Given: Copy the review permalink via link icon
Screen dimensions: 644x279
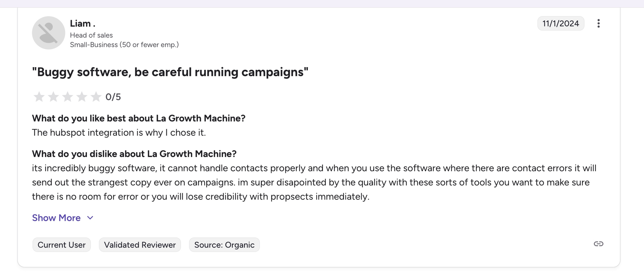Looking at the screenshot, I should (598, 244).
